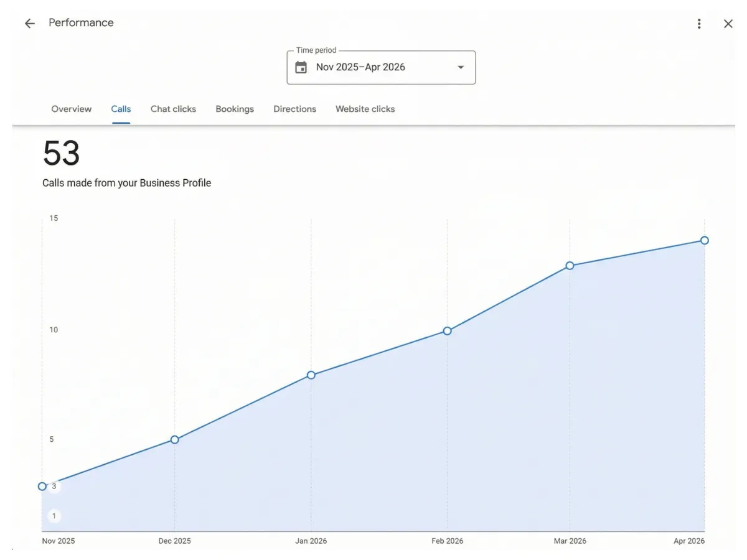Click the March 2026 data point marker

coord(570,266)
